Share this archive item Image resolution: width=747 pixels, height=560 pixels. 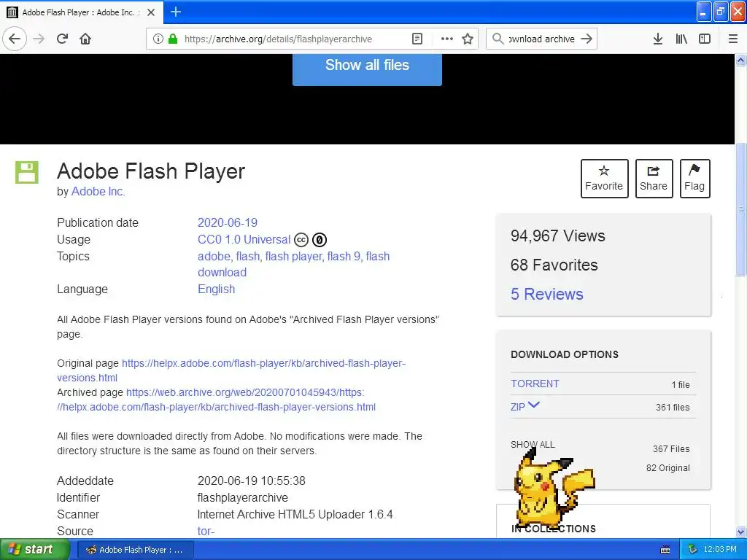(654, 179)
